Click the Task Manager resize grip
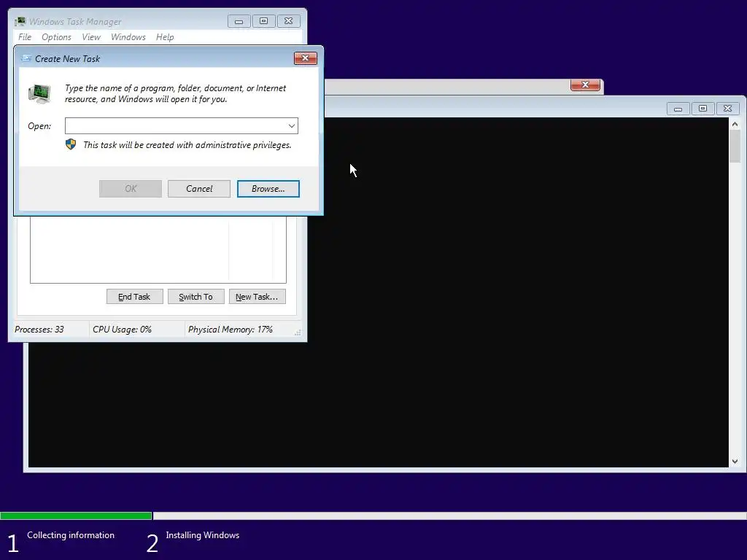747x560 pixels. [298, 332]
